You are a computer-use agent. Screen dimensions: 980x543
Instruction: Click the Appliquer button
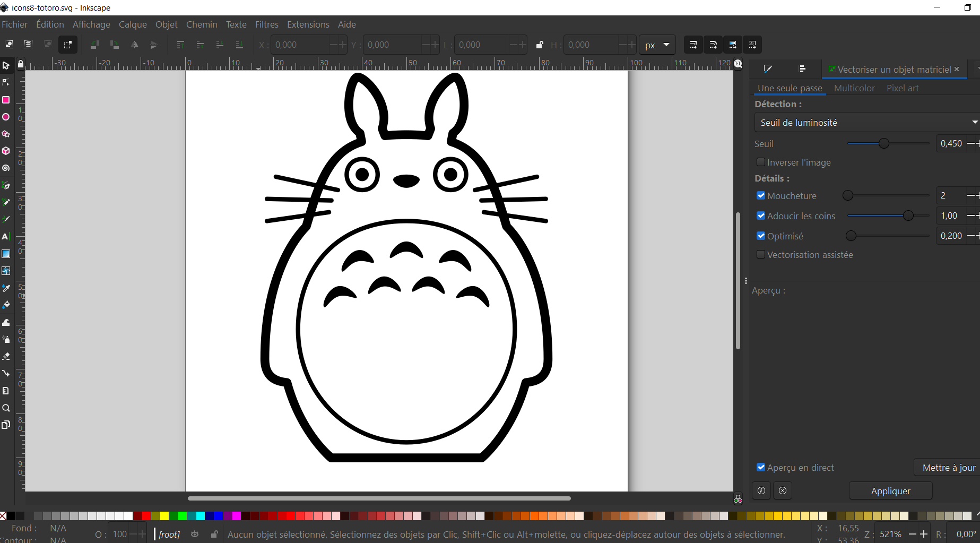coord(890,491)
